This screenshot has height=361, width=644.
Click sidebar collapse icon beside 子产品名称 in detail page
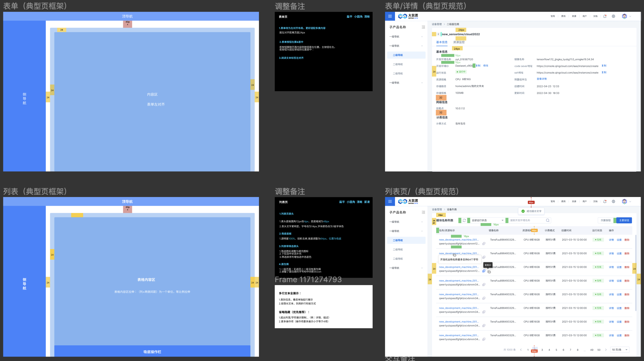click(423, 27)
